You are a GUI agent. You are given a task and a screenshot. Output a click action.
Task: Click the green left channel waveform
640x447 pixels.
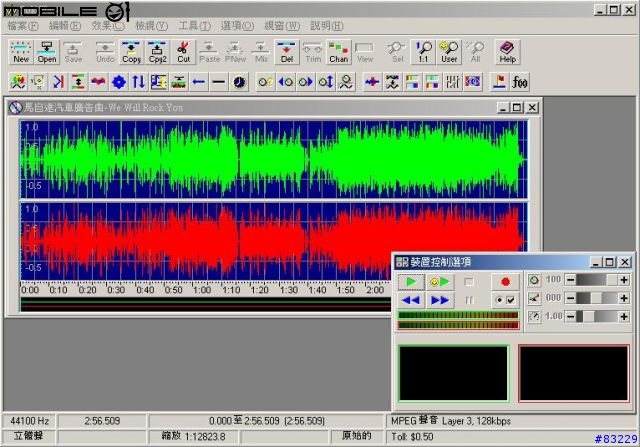(x=274, y=160)
